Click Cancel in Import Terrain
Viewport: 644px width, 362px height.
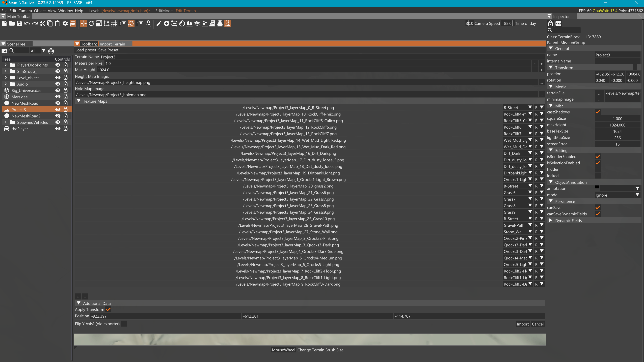538,324
